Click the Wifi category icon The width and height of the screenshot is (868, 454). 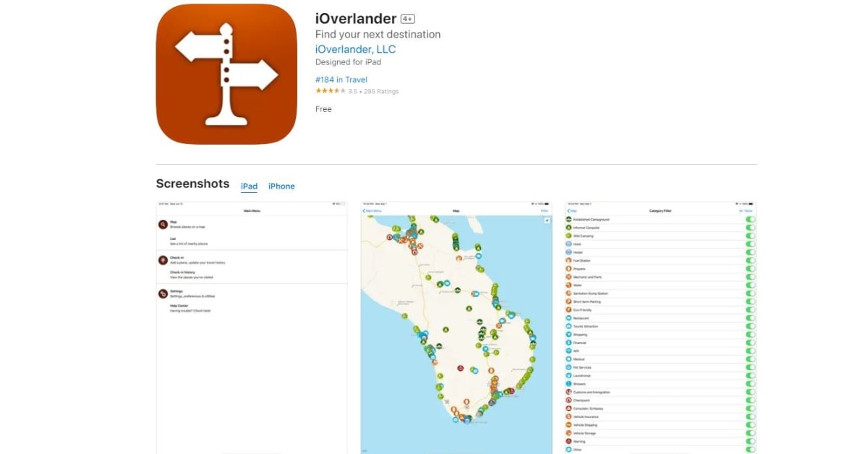569,351
